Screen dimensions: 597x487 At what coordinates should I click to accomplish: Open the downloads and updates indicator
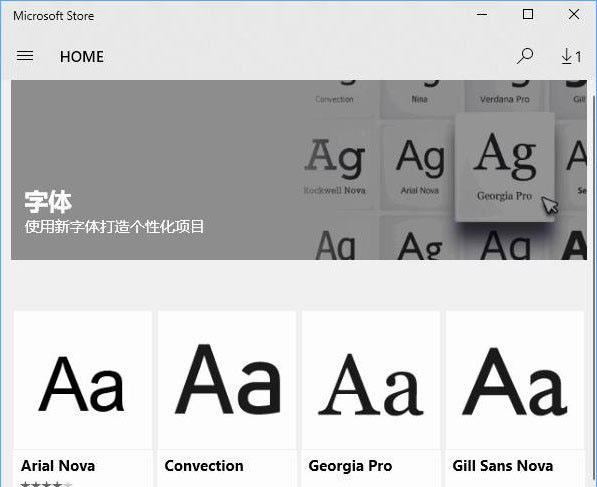(571, 56)
